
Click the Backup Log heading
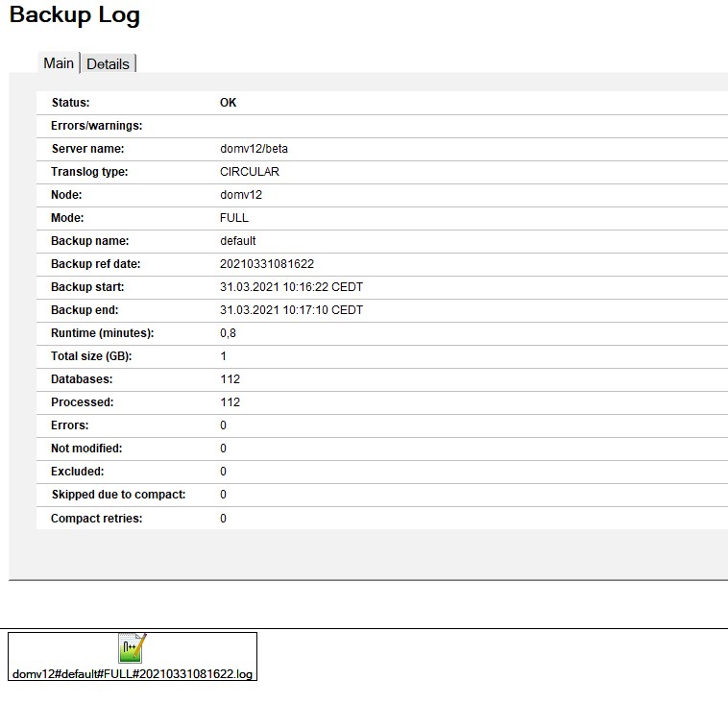(x=74, y=15)
